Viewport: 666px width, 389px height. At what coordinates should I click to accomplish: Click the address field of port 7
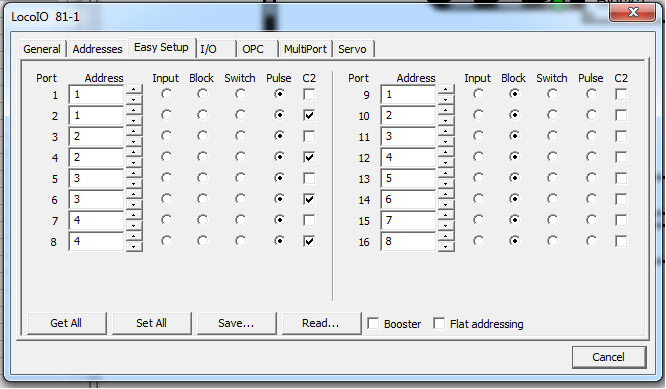click(x=96, y=220)
